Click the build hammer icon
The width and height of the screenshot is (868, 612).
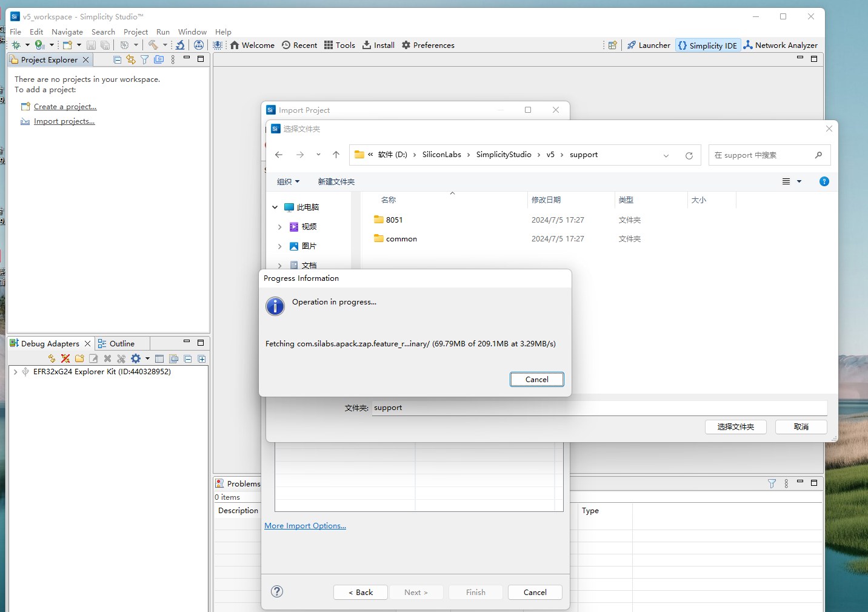(x=153, y=45)
